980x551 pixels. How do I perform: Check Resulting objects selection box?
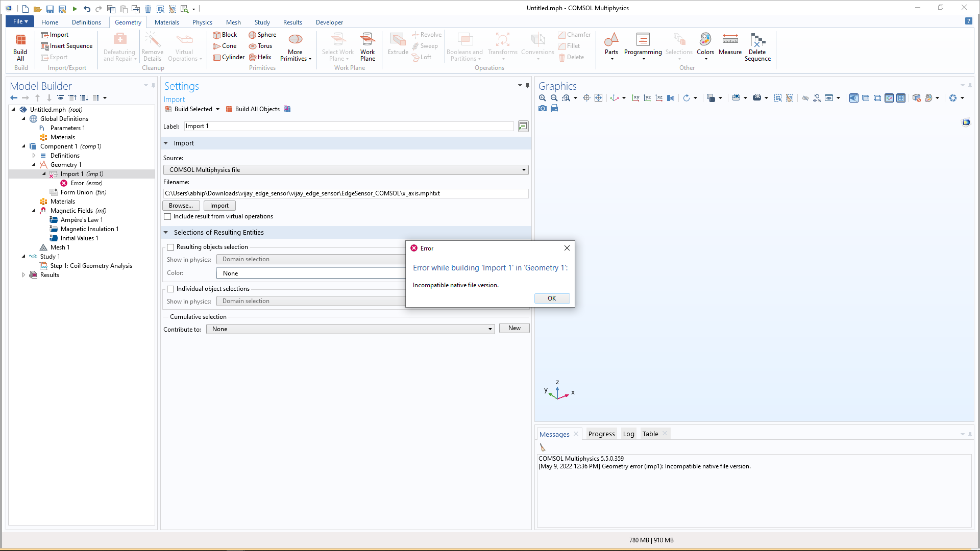170,247
